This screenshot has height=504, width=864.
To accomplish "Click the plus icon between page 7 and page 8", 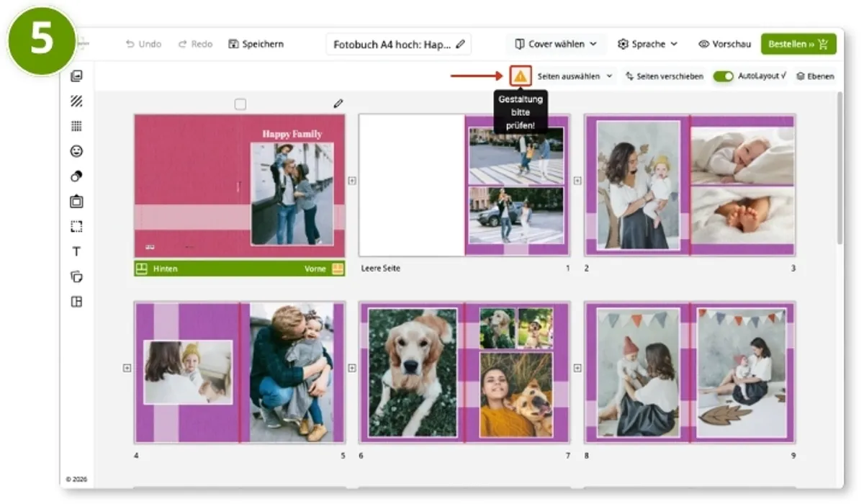I will point(577,368).
